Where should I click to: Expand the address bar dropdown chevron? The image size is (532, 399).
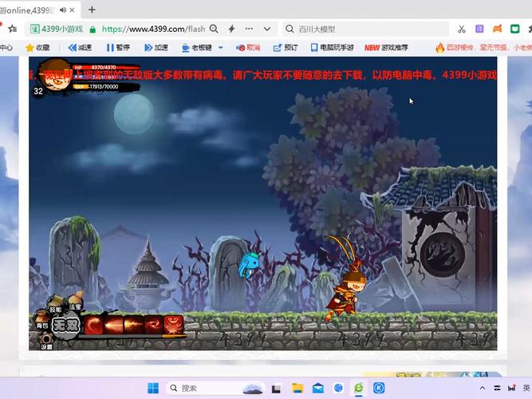click(x=267, y=30)
